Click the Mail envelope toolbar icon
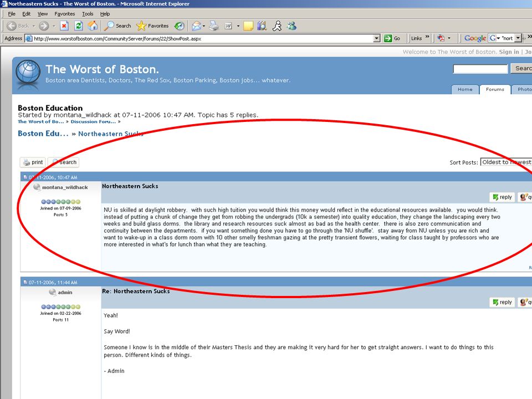Image resolution: width=532 pixels, height=399 pixels. coord(196,26)
